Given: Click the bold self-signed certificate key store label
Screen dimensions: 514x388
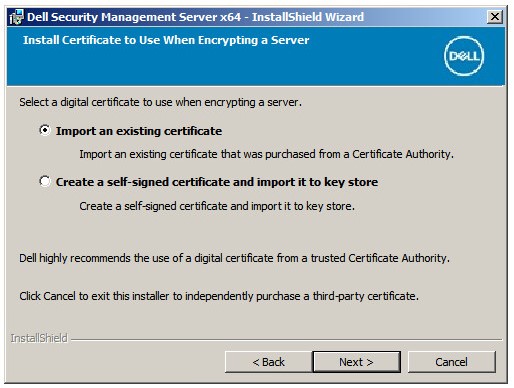Looking at the screenshot, I should pyautogui.click(x=217, y=182).
